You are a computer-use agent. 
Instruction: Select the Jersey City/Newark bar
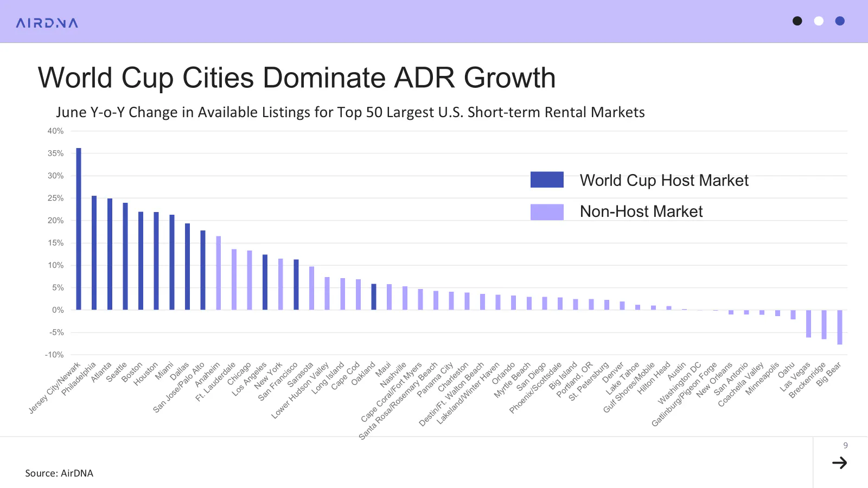pos(79,229)
